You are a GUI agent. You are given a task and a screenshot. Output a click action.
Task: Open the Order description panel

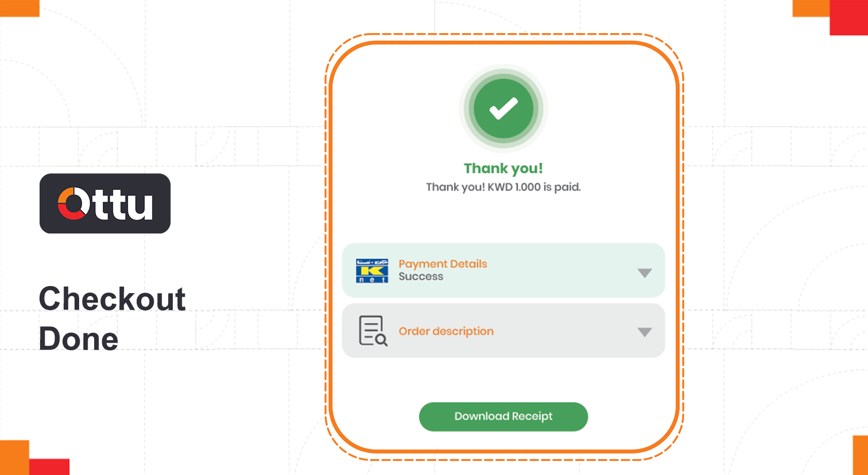pos(503,331)
